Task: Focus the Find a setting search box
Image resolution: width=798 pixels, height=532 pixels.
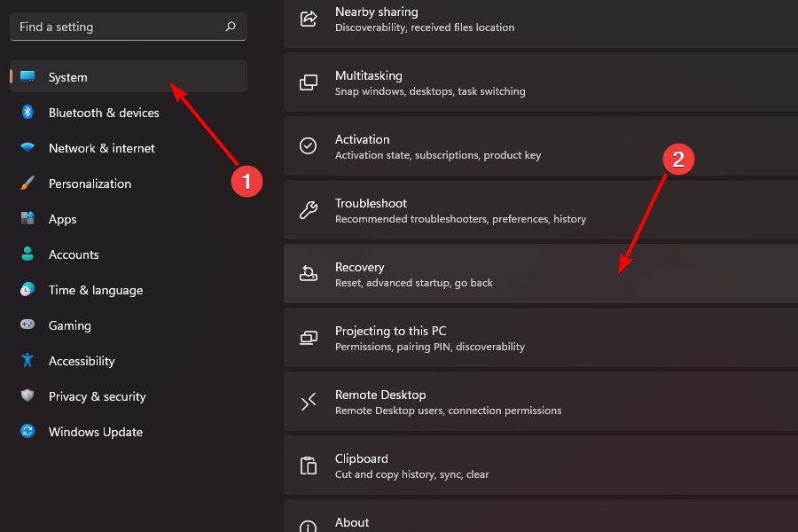Action: [x=115, y=27]
